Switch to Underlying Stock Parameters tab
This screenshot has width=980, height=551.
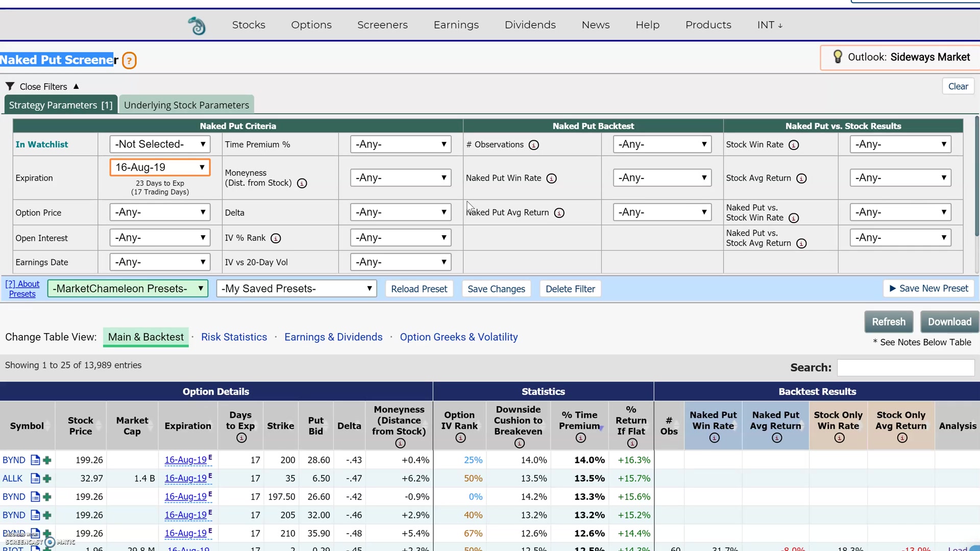pos(186,105)
